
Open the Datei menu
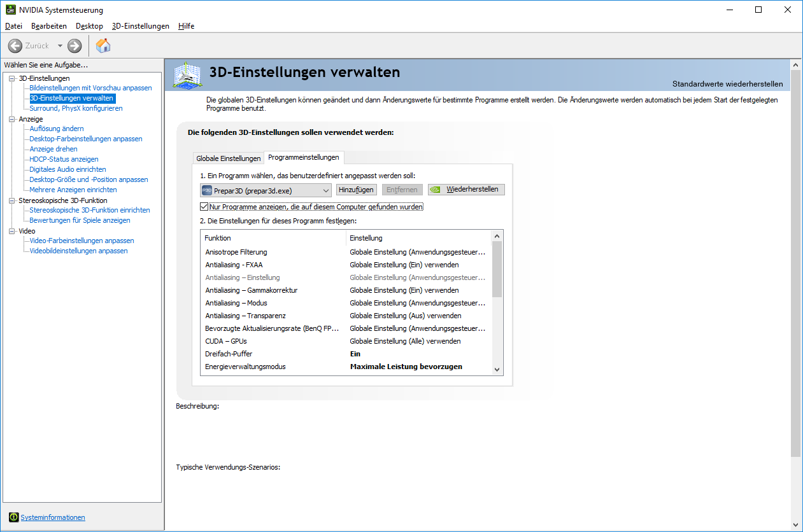tap(13, 26)
